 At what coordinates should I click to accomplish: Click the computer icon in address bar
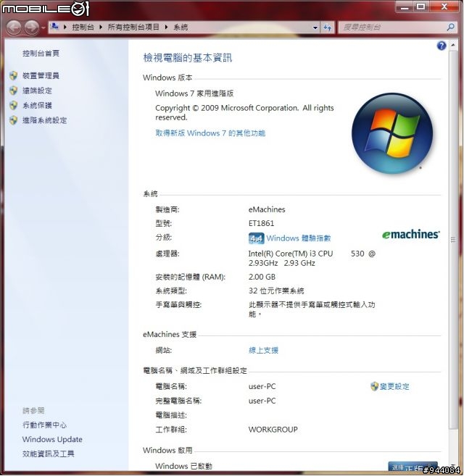[55, 27]
